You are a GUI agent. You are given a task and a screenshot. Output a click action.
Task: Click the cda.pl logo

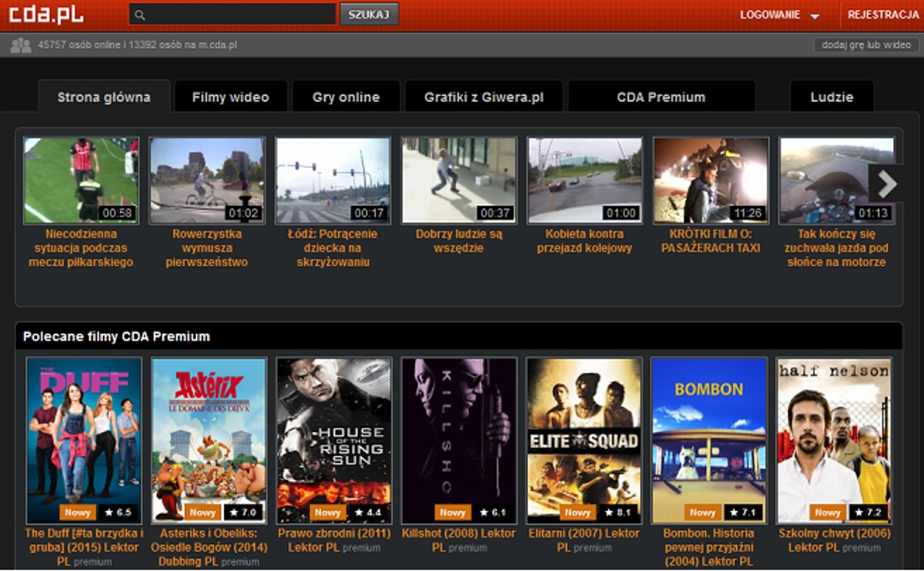pos(47,15)
